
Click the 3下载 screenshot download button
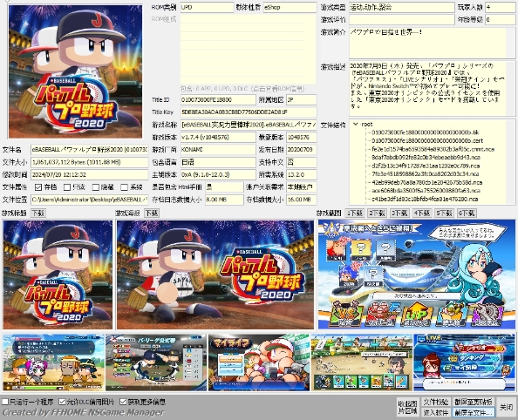click(399, 213)
